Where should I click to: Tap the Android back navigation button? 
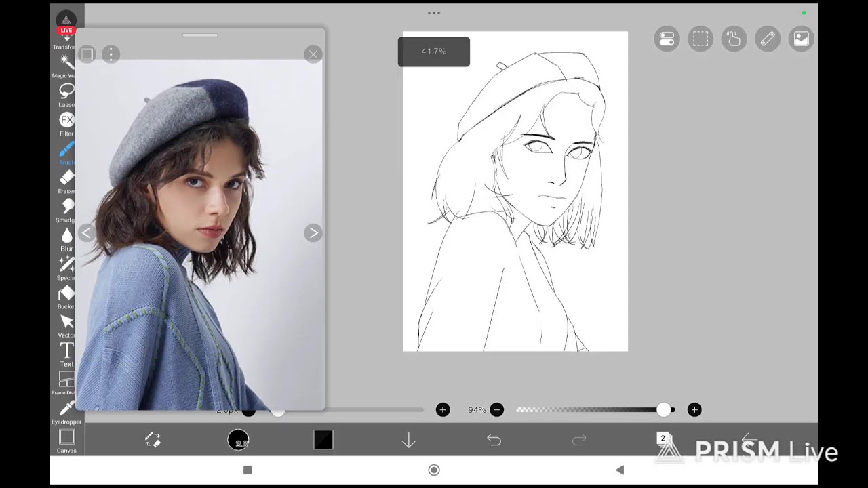619,470
